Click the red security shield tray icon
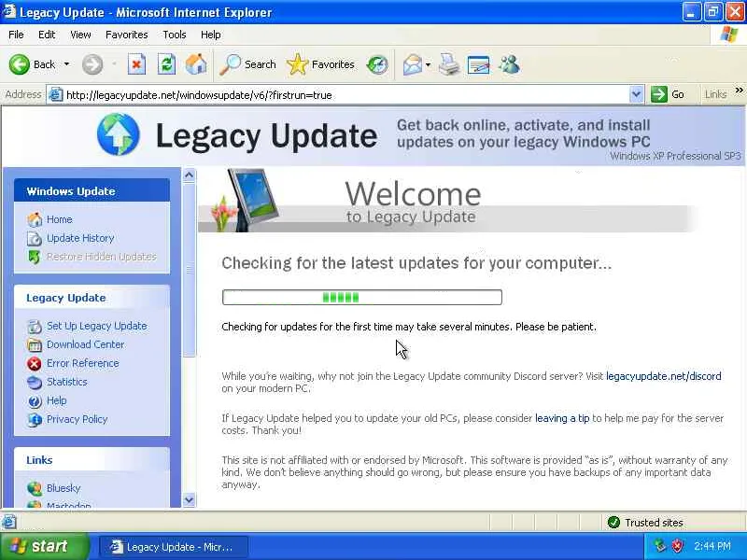The height and width of the screenshot is (560, 747). (677, 546)
